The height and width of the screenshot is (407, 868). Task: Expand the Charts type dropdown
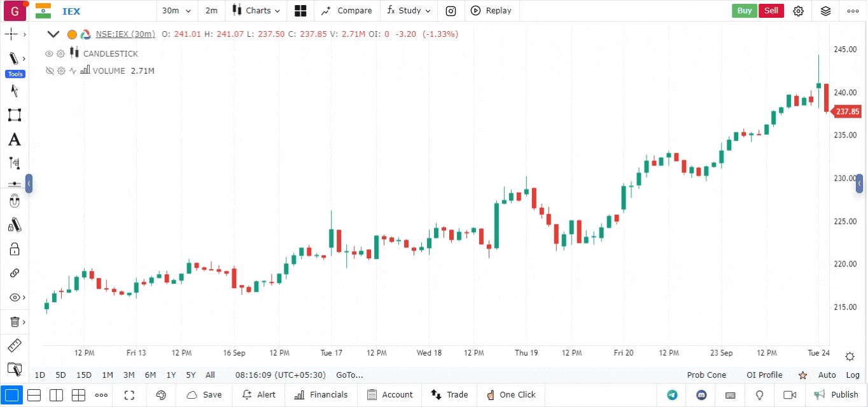(256, 11)
